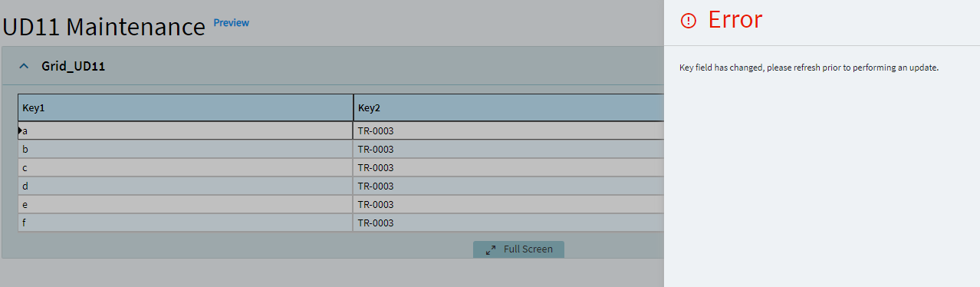Click the TR-0003 cell in row f
This screenshot has width=980, height=287.
(508, 223)
